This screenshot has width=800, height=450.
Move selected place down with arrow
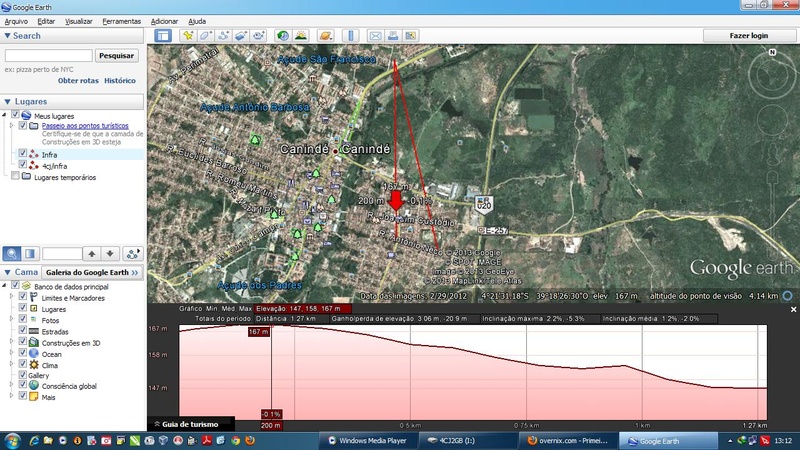click(110, 254)
